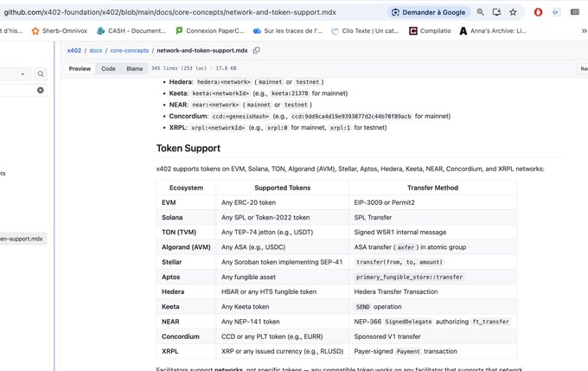This screenshot has height=371, width=588.
Task: Click the Google Lens icon in address bar
Action: pos(395,12)
